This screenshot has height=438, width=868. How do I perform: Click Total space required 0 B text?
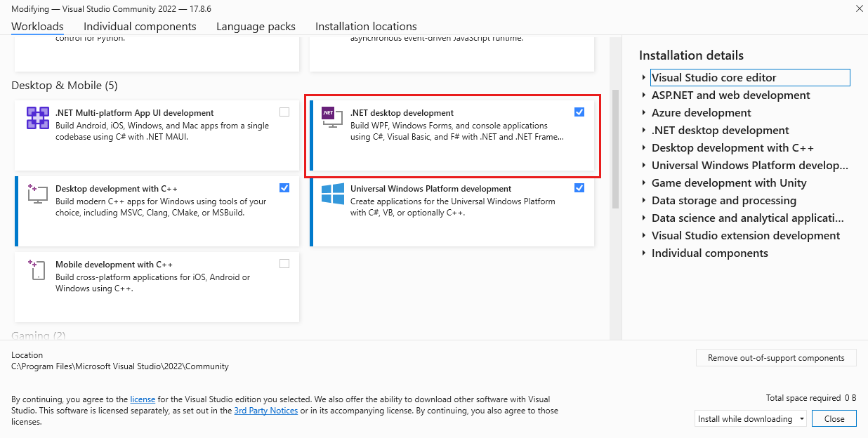[x=811, y=398]
